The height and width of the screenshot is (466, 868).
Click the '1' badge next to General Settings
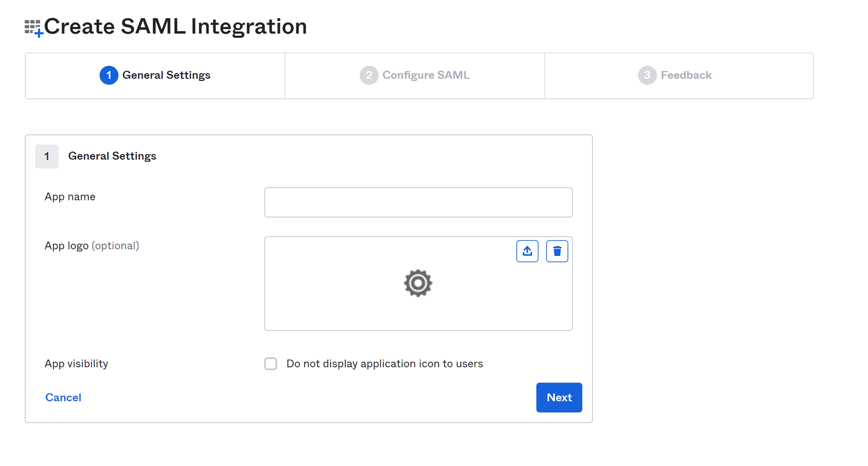tap(46, 156)
